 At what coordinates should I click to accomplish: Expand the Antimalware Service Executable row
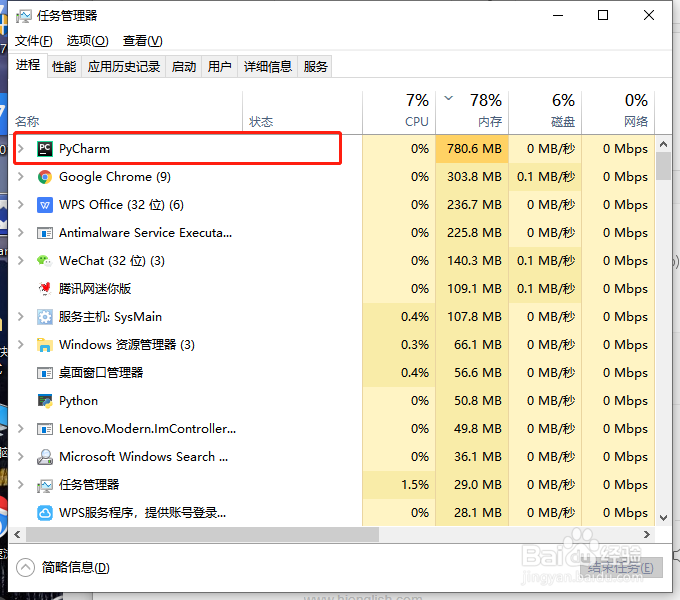[20, 233]
